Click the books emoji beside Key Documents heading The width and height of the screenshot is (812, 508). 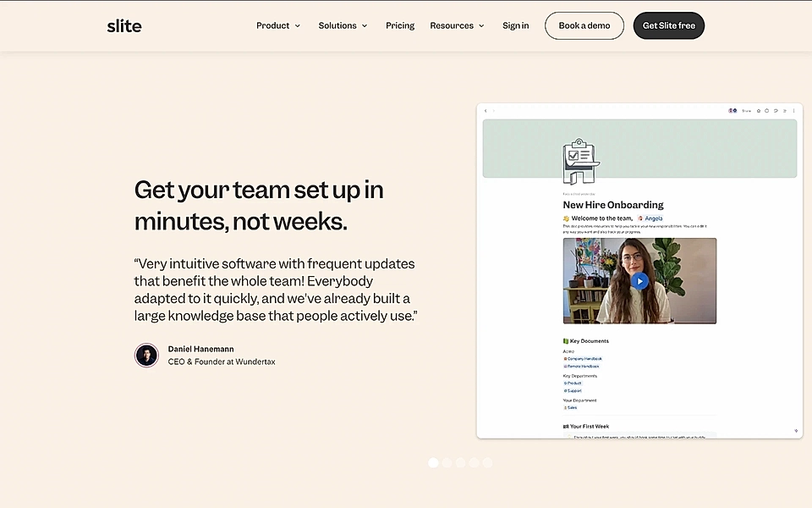pyautogui.click(x=567, y=341)
